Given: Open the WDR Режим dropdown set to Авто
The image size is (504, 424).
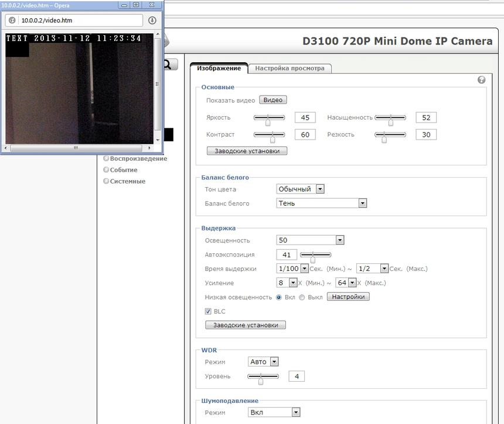Looking at the screenshot, I should pyautogui.click(x=263, y=362).
